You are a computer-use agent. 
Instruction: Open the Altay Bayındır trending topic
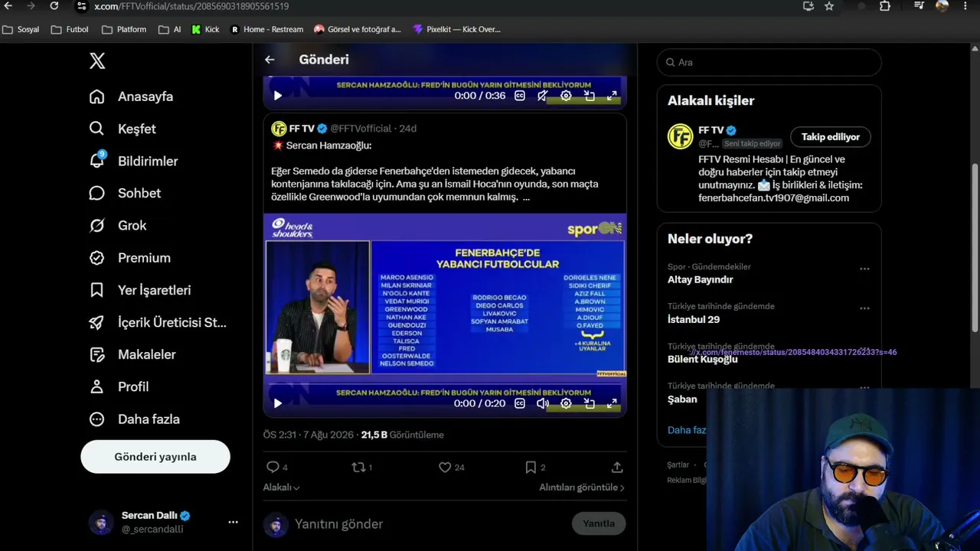click(x=701, y=279)
